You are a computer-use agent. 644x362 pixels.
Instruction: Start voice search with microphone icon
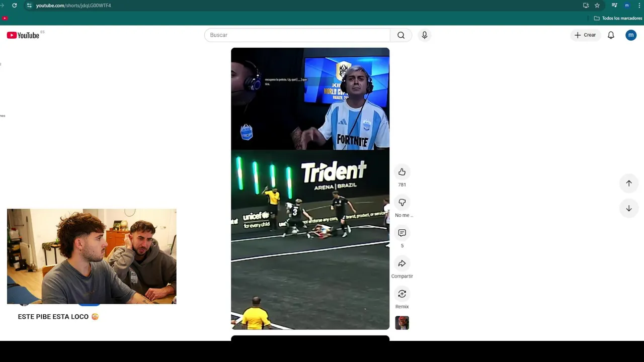(x=425, y=35)
